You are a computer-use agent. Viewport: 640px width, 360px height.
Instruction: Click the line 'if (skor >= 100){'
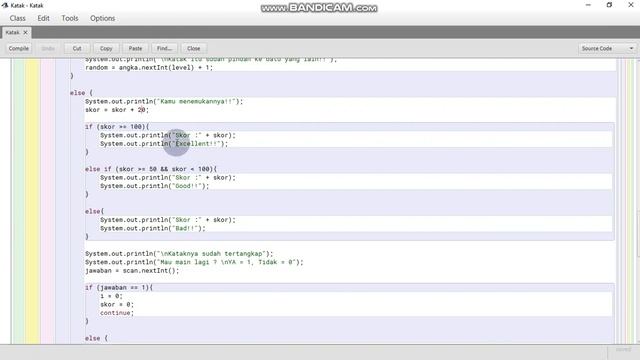pyautogui.click(x=117, y=127)
